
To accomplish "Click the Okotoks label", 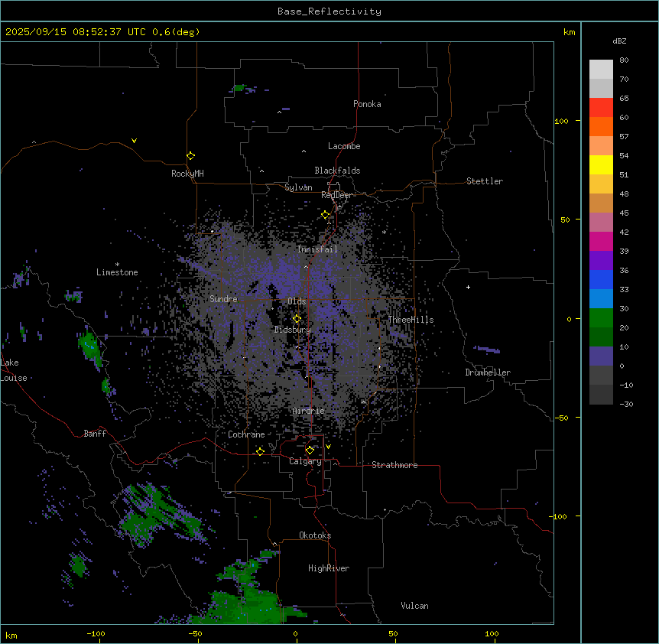I will pyautogui.click(x=315, y=535).
